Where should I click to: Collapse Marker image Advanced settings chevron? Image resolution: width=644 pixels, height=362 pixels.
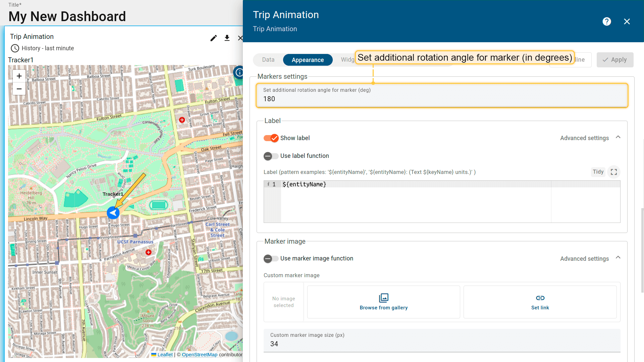coord(618,257)
